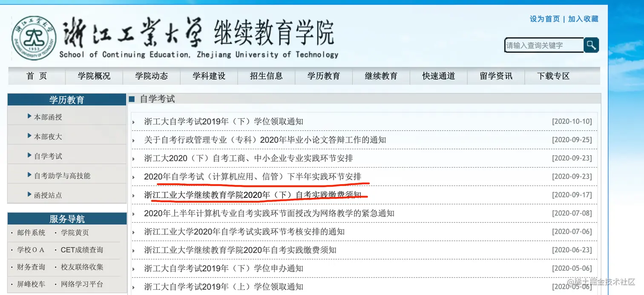Open notice 2020年上半年计算机专业自考实践环节面授改为网络教学
Viewport: 644px width, 295px height.
click(269, 213)
